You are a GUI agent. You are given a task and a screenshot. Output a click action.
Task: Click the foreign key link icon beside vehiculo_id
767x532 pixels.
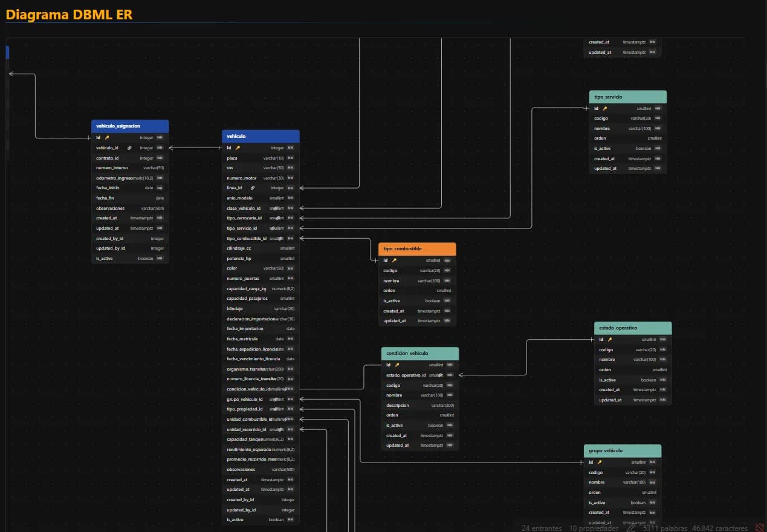pos(129,148)
